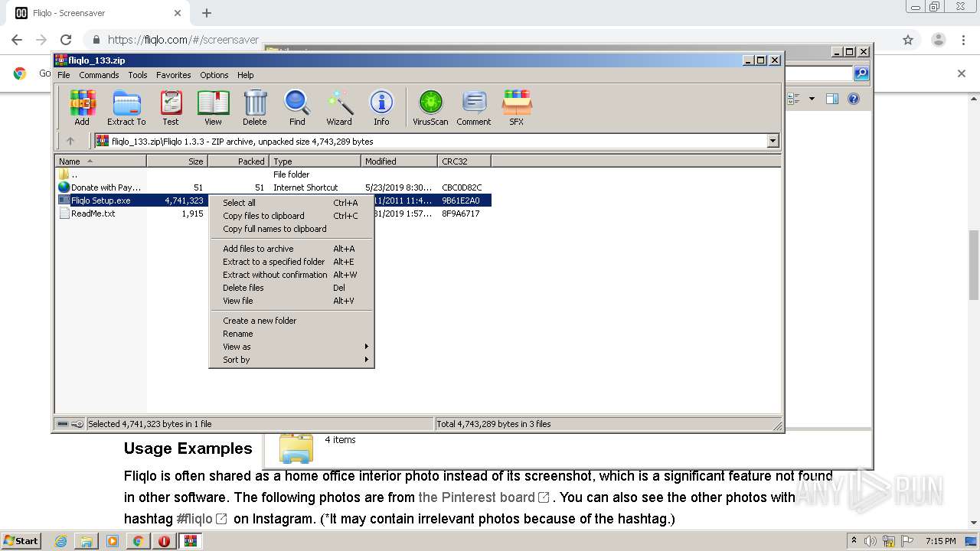Open File Explorer taskbar icon
Viewport: 980px width, 551px height.
coord(87,541)
